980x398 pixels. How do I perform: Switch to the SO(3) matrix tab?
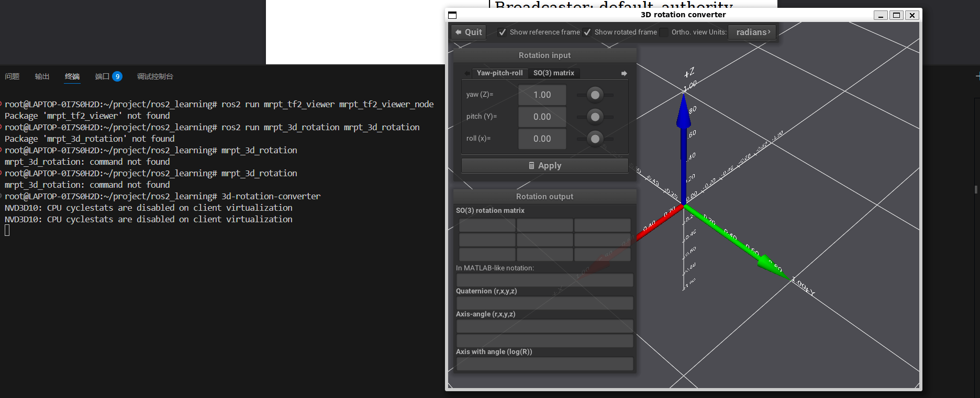pyautogui.click(x=553, y=73)
